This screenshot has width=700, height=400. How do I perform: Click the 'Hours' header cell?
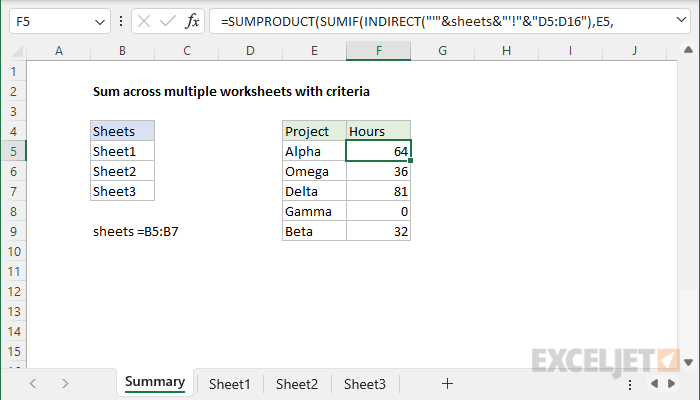tap(378, 131)
